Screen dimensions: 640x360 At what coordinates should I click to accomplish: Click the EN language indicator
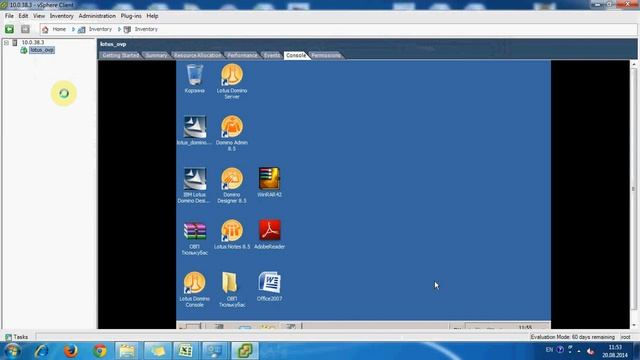click(549, 350)
